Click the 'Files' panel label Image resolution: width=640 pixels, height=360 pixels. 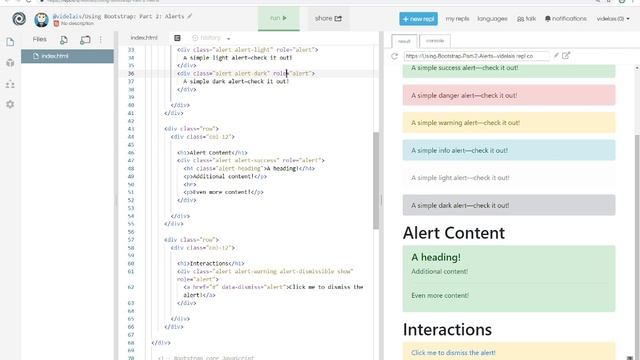[40, 39]
